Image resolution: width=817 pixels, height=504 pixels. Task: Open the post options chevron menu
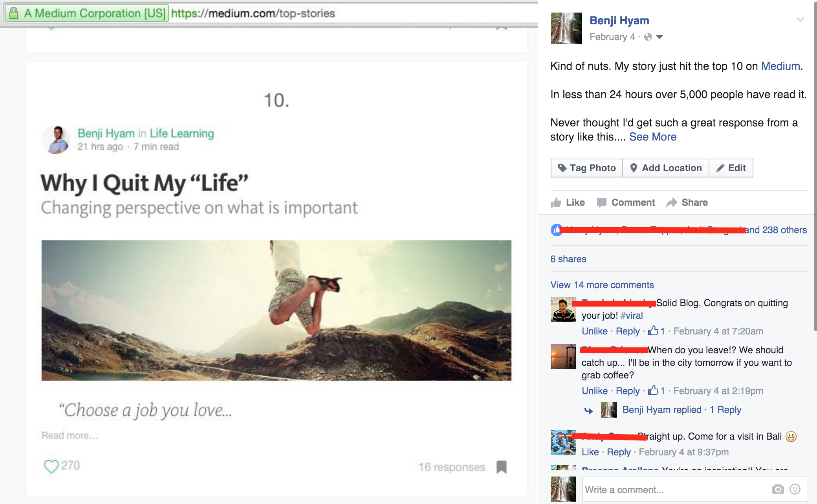800,20
